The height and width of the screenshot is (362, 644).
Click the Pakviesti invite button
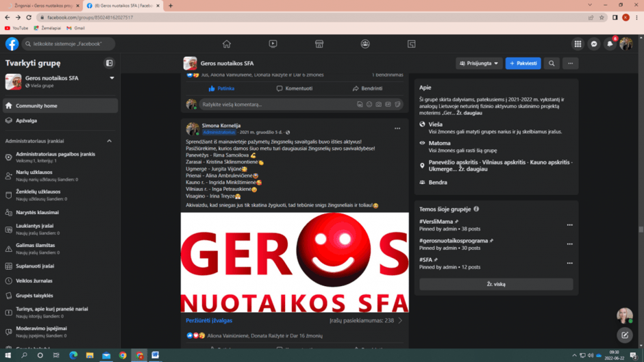[523, 63]
